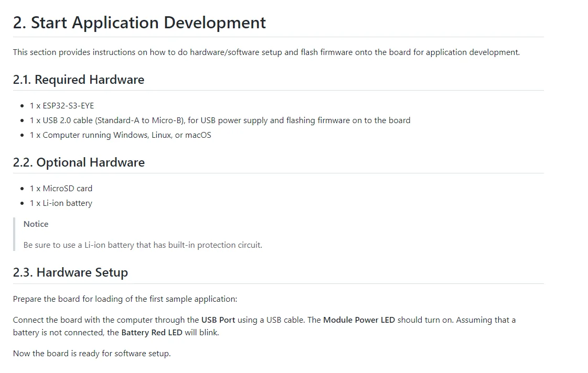The image size is (588, 373).
Task: Select the '2.1. Required Hardware' heading
Action: pyautogui.click(x=79, y=80)
